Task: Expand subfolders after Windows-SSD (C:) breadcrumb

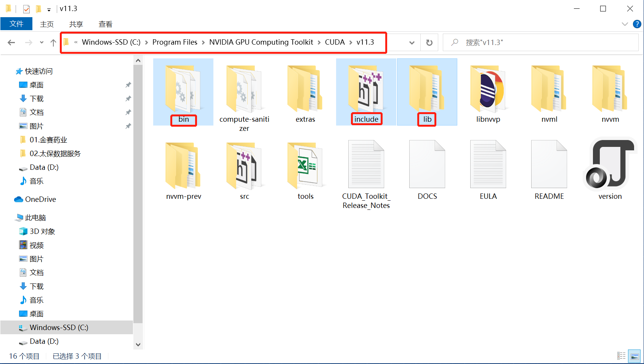Action: tap(147, 42)
